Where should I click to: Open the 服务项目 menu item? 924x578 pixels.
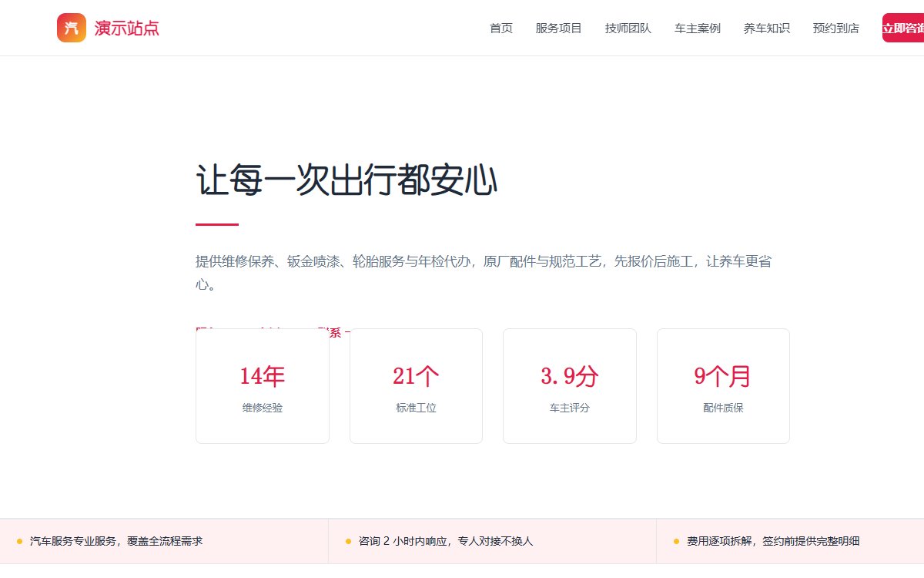pyautogui.click(x=559, y=29)
